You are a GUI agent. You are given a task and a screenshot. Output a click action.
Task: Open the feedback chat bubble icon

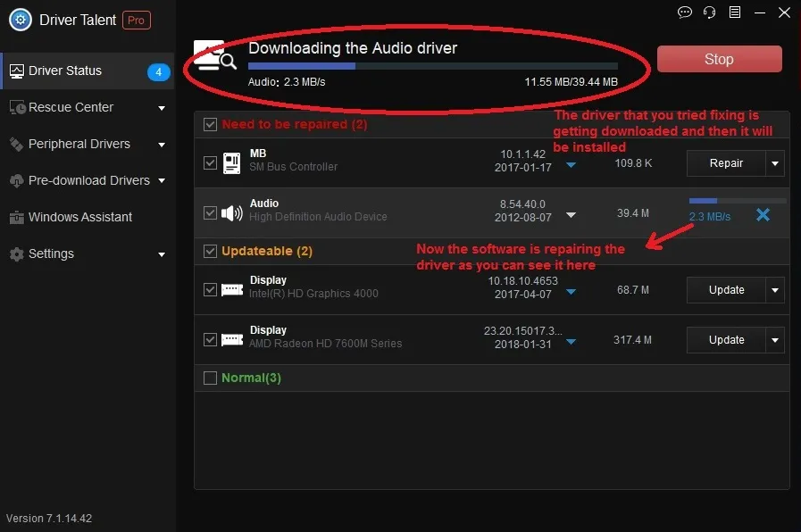click(685, 12)
